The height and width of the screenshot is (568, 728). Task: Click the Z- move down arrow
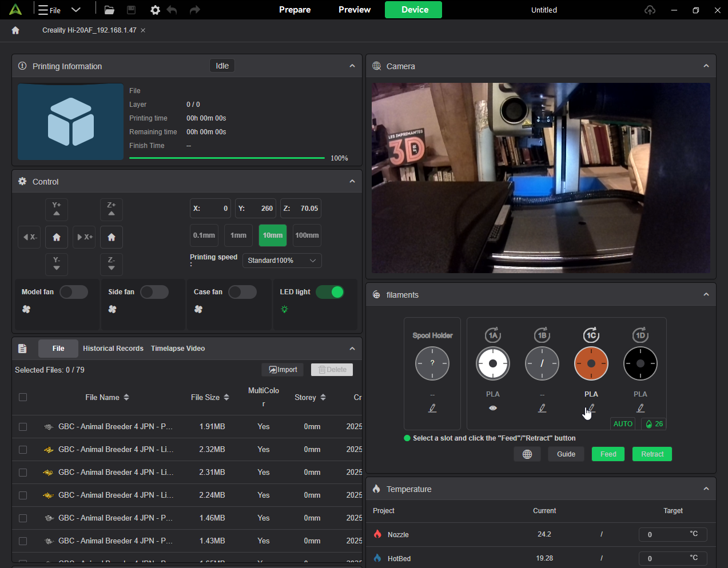pos(112,264)
